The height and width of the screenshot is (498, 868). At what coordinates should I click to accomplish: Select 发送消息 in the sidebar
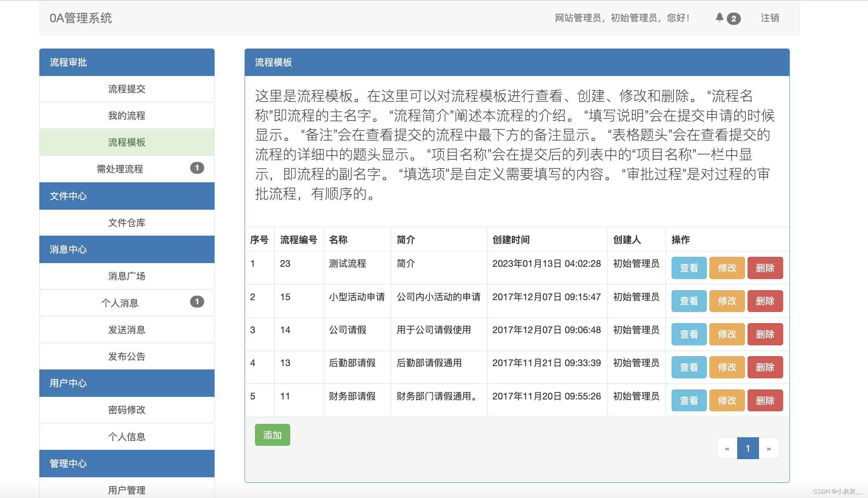pos(126,329)
